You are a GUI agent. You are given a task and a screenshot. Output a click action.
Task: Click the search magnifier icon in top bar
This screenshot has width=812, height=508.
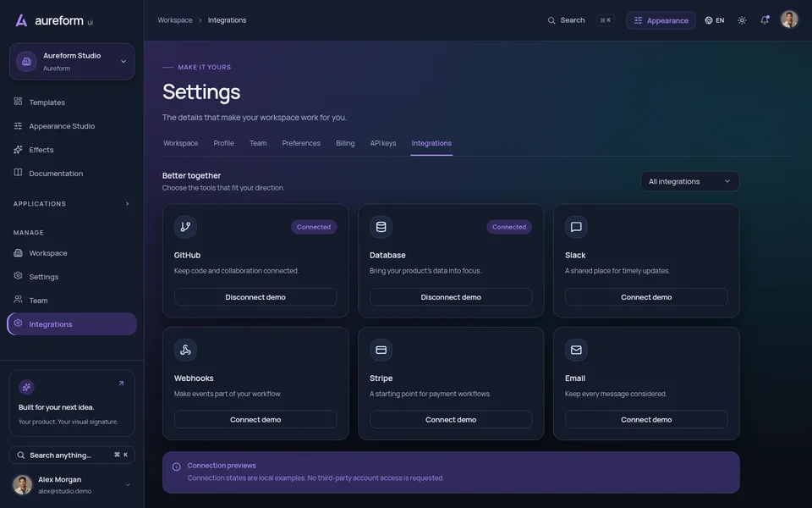[x=551, y=20]
